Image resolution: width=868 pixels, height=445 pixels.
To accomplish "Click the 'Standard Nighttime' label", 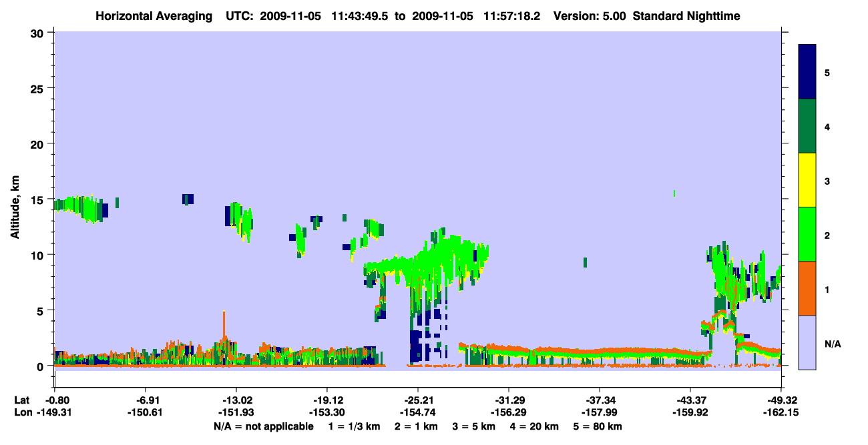I will click(686, 15).
